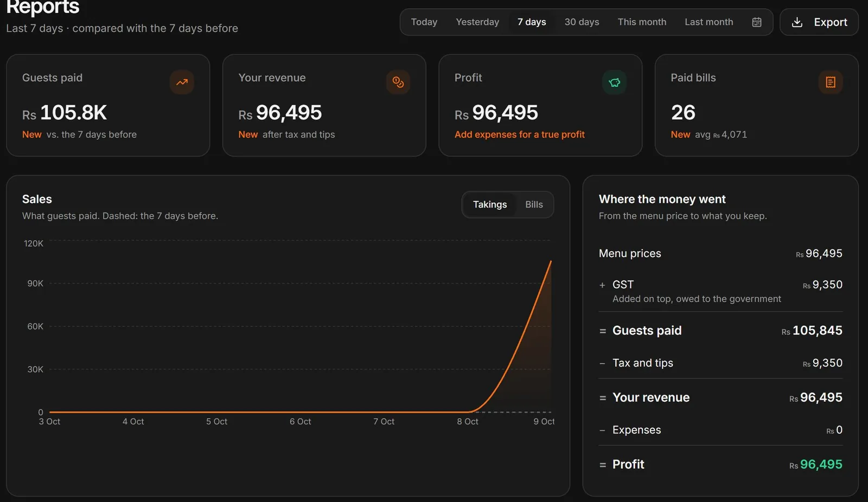Viewport: 868px width, 502px height.
Task: Open the custom date calendar icon
Action: click(x=757, y=22)
